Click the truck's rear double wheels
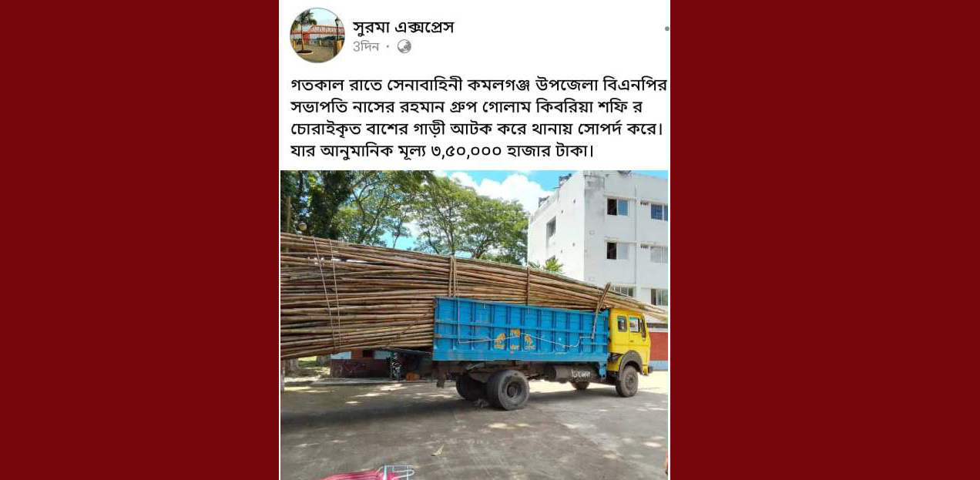Viewport: 980px width, 480px height. click(x=493, y=388)
